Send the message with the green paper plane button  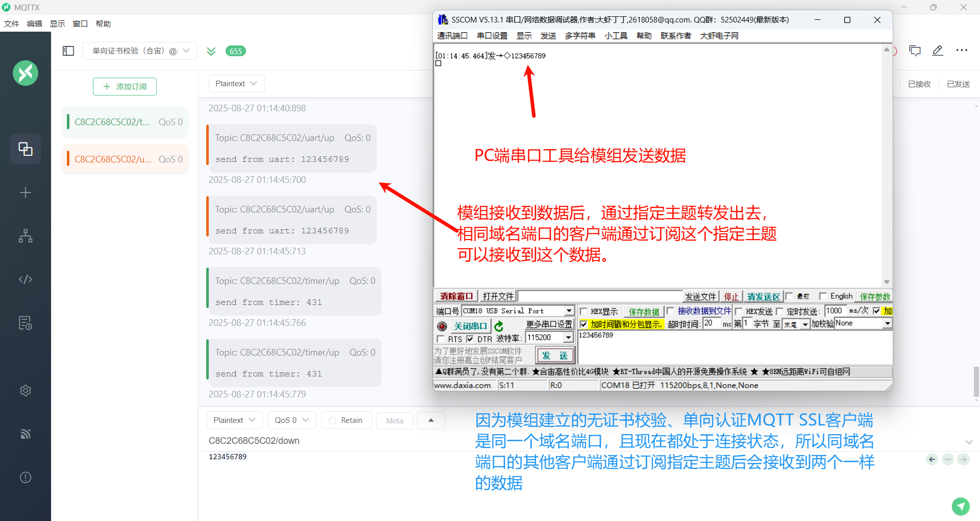[961, 506]
